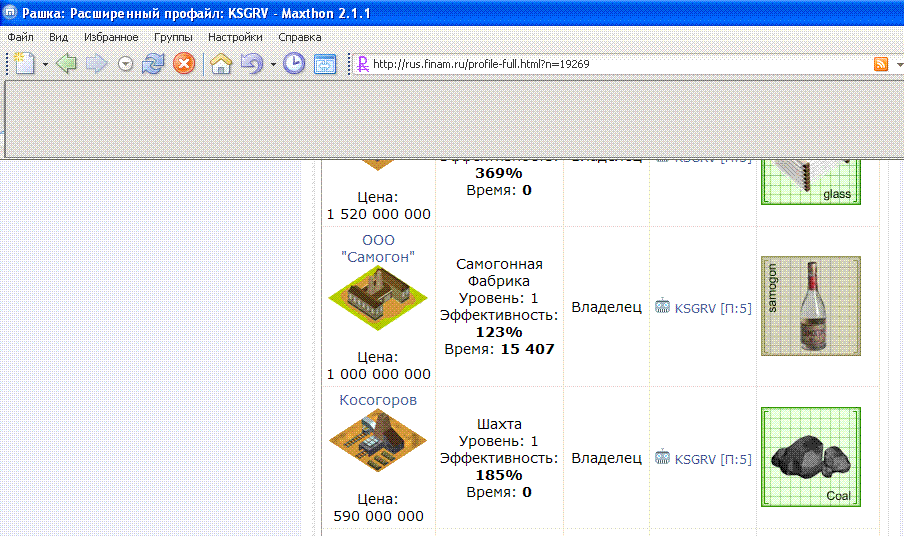
Task: Open KSGRV profile link in Самогон row
Action: 713,308
